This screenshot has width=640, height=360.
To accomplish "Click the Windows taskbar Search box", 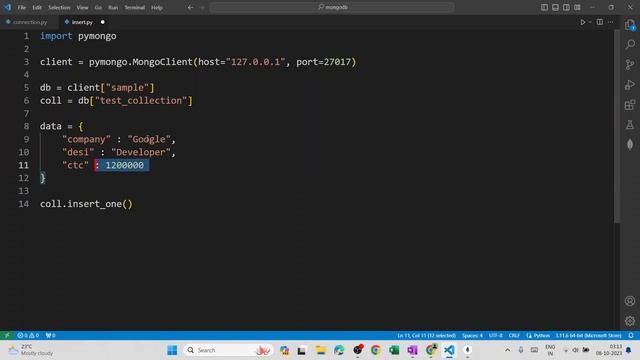I will point(228,350).
